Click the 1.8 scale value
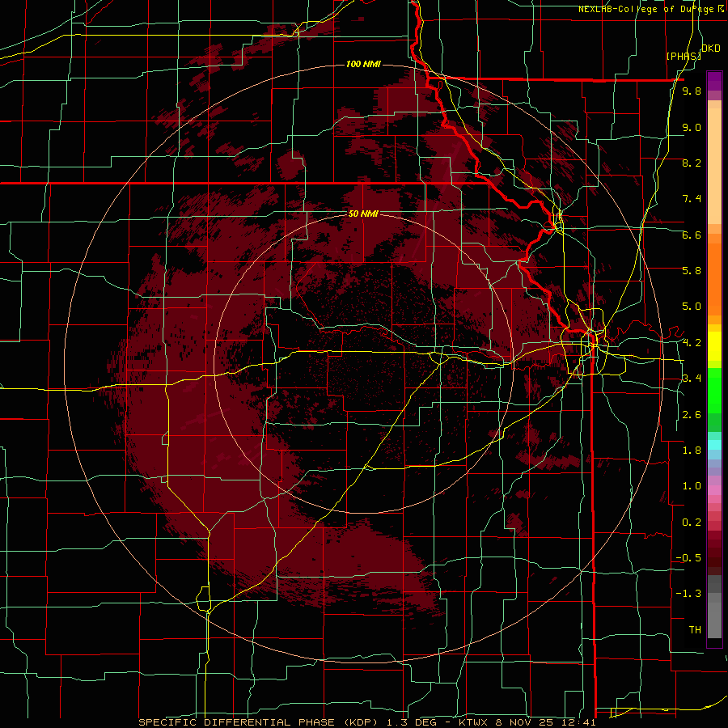Viewport: 728px width, 728px height. pyautogui.click(x=692, y=451)
